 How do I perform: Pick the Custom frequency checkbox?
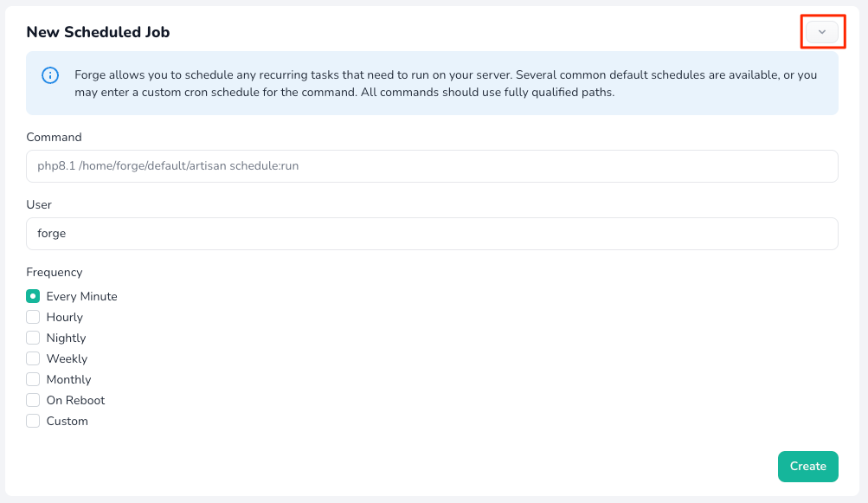click(x=33, y=421)
